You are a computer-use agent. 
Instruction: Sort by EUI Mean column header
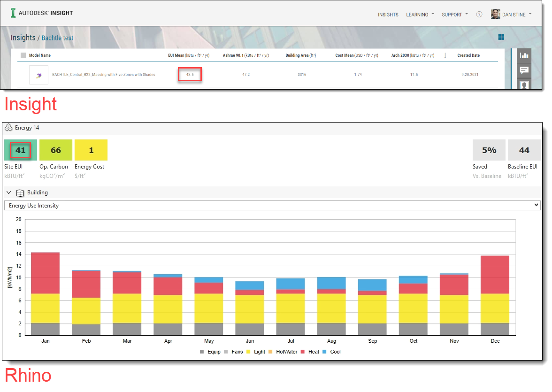189,55
